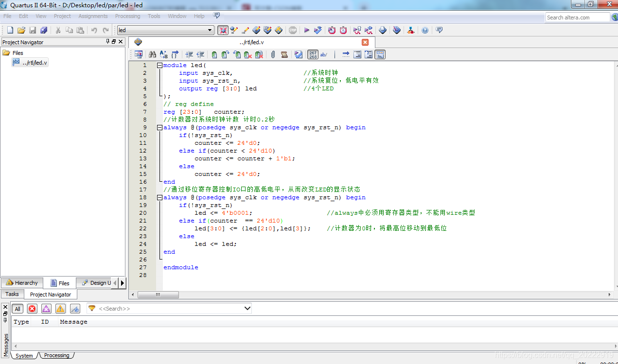Open the Settings dialog icon
Image resolution: width=618 pixels, height=364 pixels.
coord(224,30)
